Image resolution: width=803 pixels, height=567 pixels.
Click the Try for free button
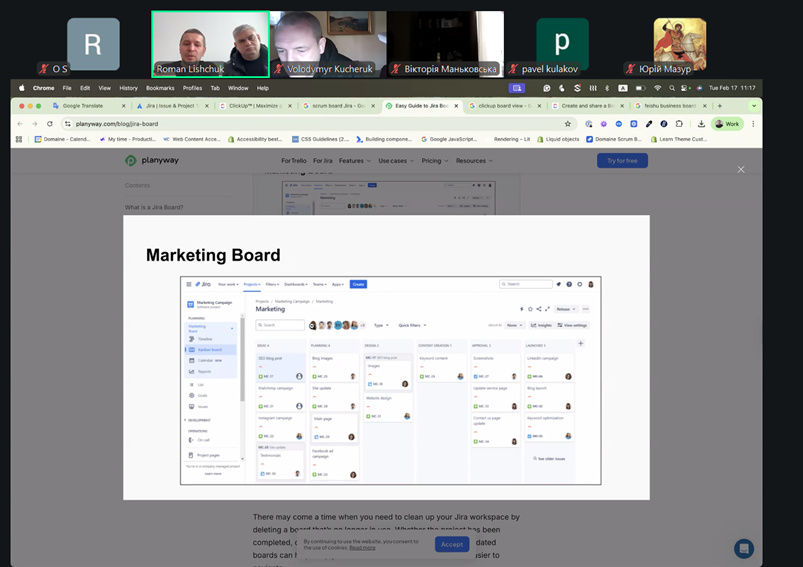(x=622, y=160)
